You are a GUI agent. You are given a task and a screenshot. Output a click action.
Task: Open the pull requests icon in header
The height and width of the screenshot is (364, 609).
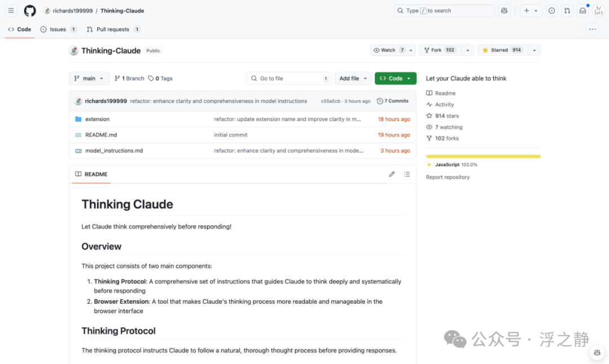point(567,11)
